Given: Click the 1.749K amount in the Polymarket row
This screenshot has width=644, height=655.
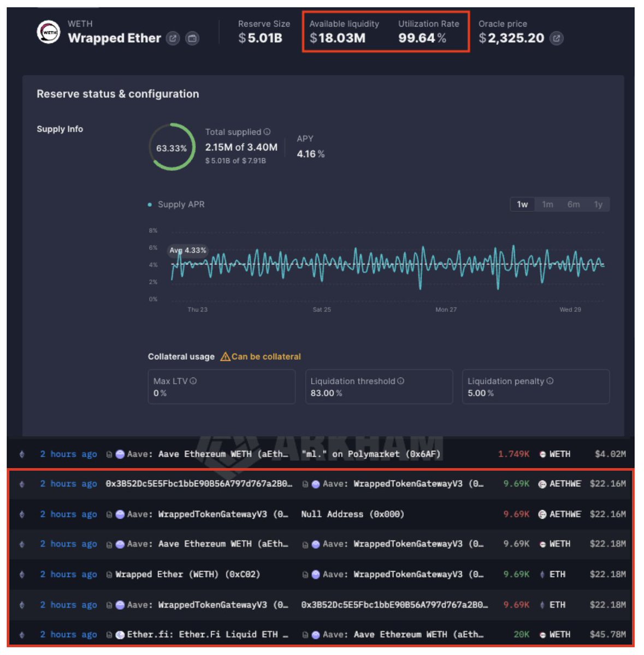Looking at the screenshot, I should 513,454.
